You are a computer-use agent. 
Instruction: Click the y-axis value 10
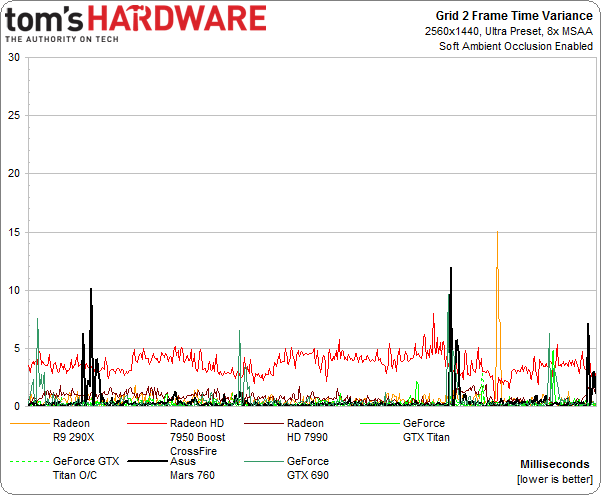[14, 290]
